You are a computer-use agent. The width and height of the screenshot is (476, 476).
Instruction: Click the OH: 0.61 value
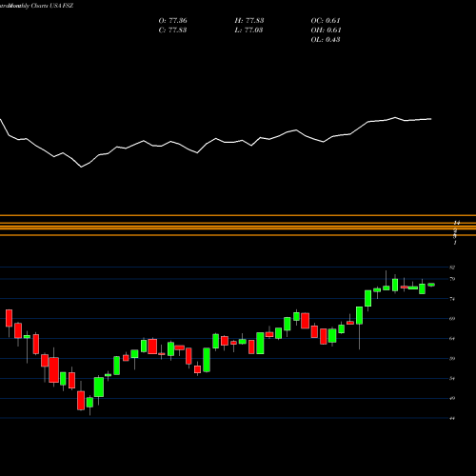326,30
